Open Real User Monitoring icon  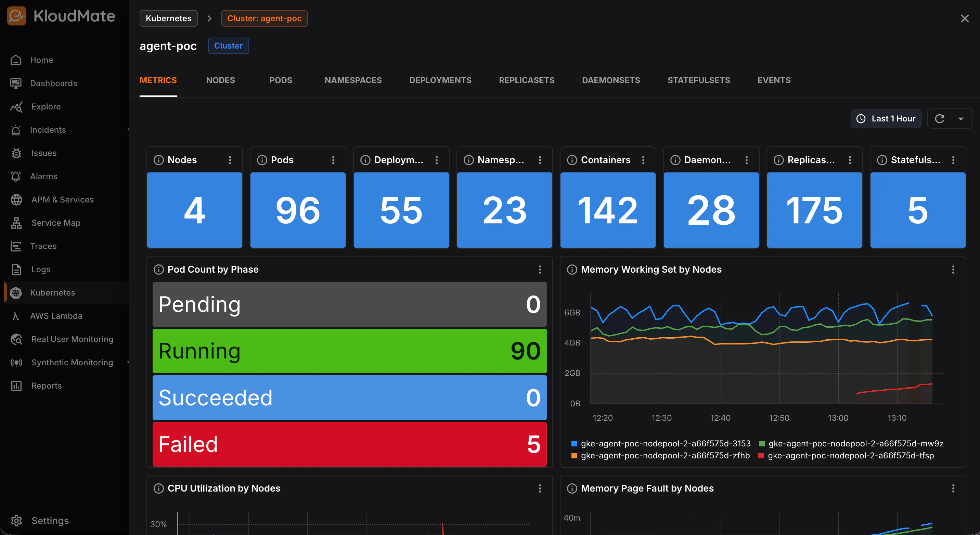[16, 339]
